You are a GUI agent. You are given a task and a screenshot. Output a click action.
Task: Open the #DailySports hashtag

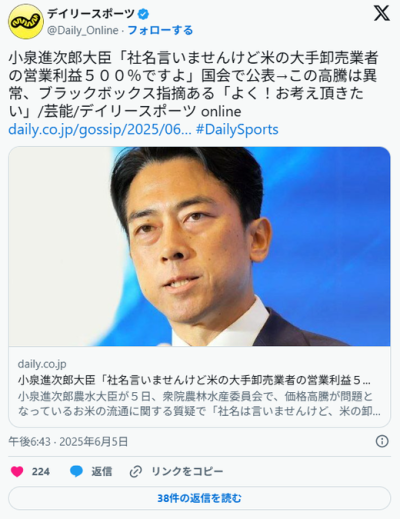click(237, 129)
